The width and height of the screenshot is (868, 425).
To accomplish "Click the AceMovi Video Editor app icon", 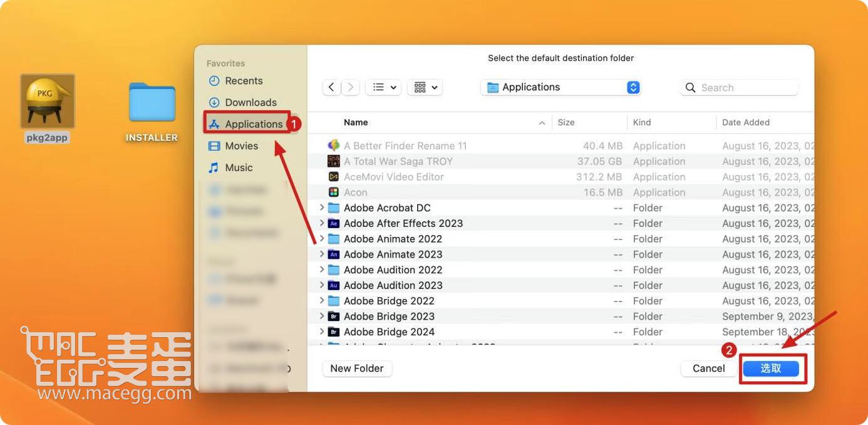I will [x=334, y=177].
